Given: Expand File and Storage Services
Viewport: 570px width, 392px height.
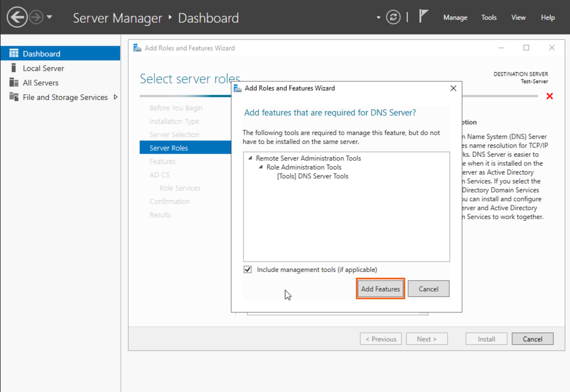Looking at the screenshot, I should tap(116, 97).
